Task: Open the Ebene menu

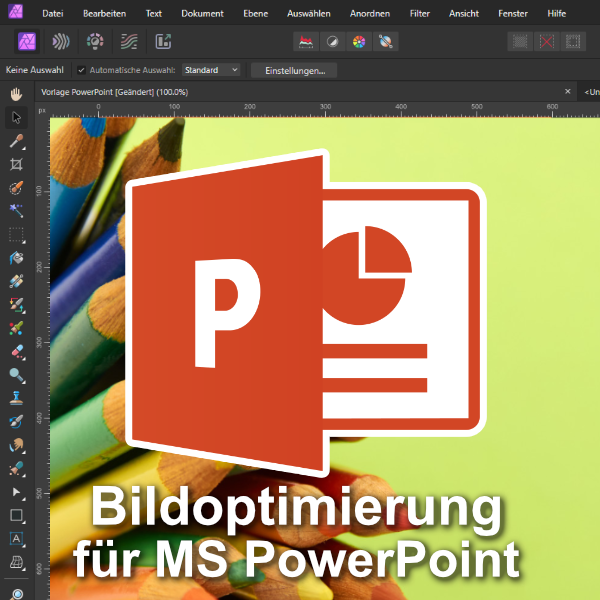Action: pos(256,14)
